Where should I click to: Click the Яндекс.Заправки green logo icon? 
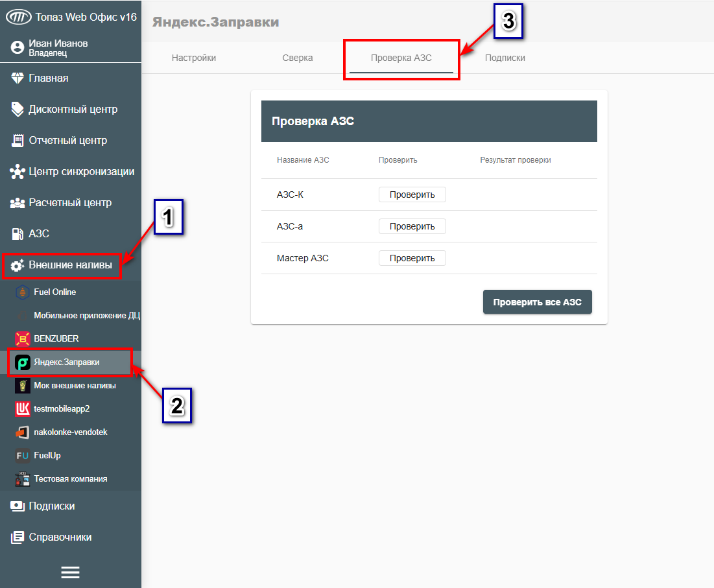tap(22, 363)
